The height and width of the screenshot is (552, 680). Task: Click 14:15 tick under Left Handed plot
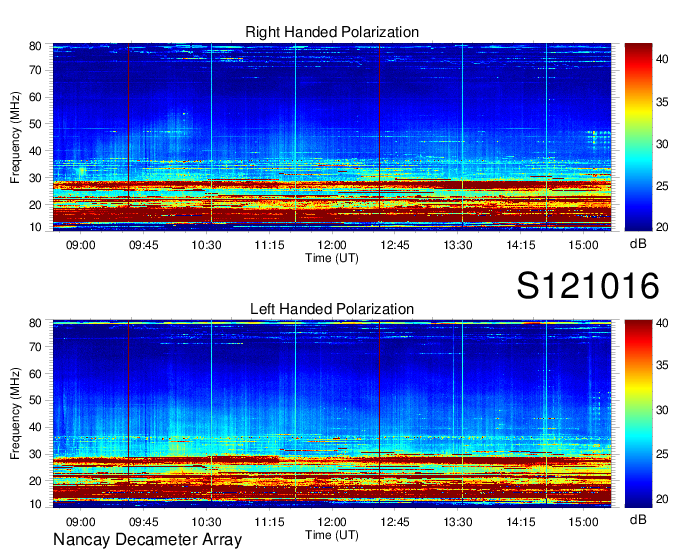[521, 522]
